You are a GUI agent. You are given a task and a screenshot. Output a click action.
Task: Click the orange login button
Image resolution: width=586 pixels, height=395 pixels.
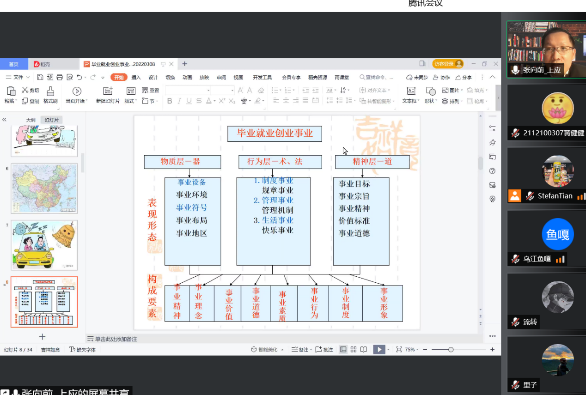point(448,64)
